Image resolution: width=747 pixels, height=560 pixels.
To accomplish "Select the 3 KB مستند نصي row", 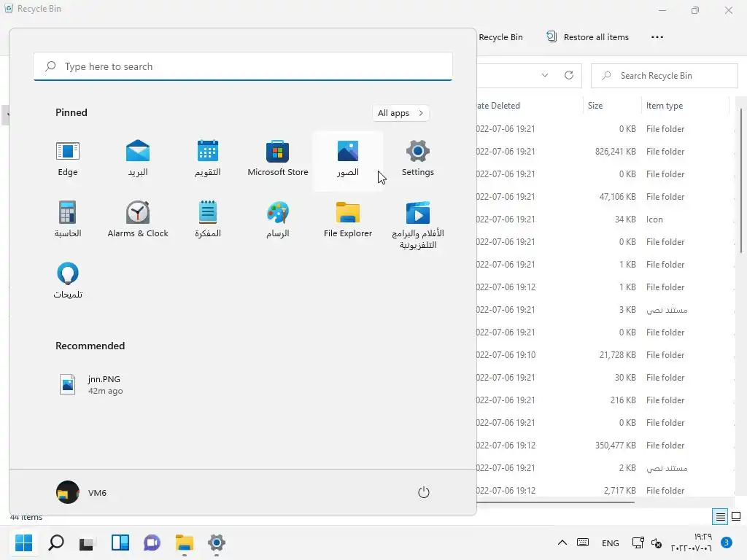I will click(605, 310).
